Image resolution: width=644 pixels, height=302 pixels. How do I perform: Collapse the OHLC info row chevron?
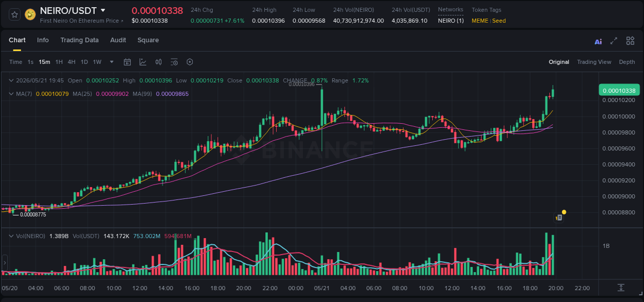coord(11,80)
